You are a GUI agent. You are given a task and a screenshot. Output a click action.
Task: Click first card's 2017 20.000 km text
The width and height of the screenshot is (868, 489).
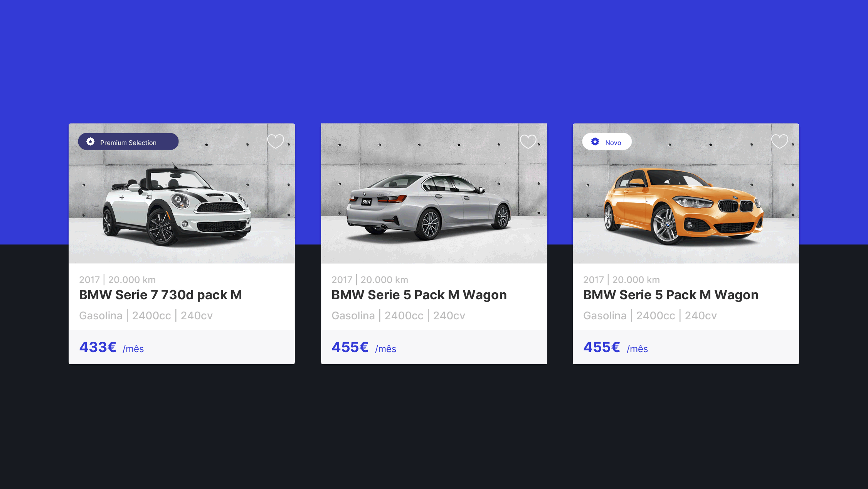pos(117,280)
